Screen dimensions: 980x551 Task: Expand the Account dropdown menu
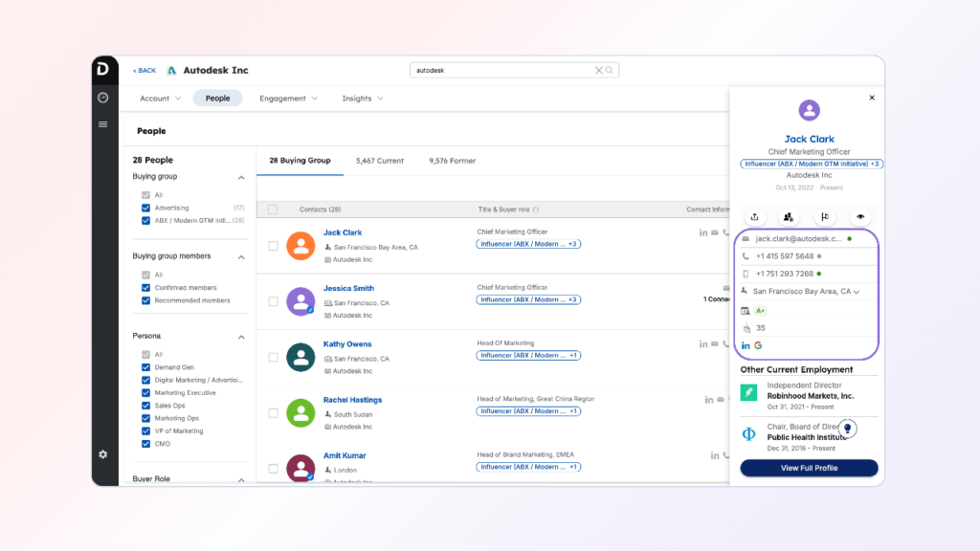(159, 99)
